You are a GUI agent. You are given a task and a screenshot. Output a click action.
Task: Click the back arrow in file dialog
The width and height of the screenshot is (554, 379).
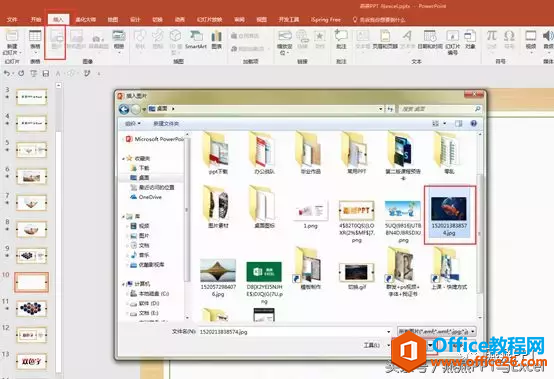[x=124, y=109]
